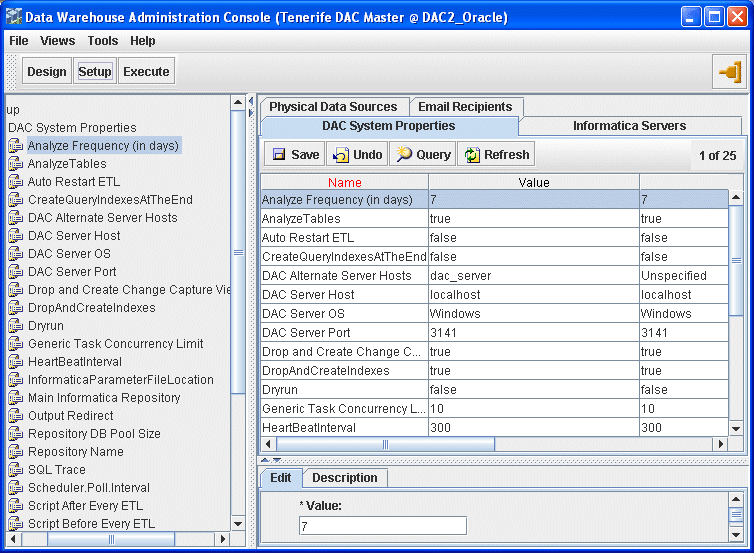This screenshot has height=553, width=754.
Task: Switch to Email Recipients tab
Action: [465, 106]
